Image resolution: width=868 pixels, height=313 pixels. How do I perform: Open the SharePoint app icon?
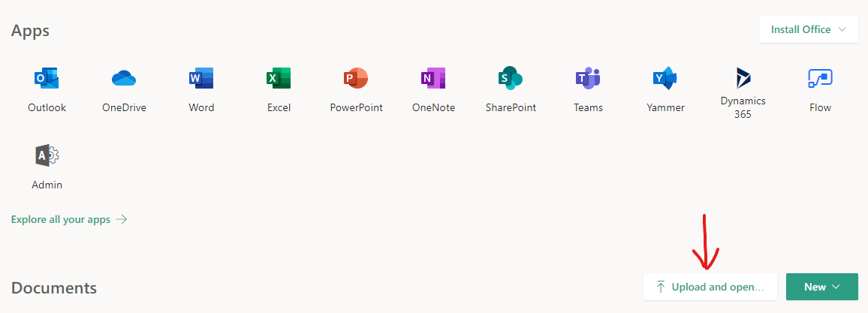click(x=511, y=78)
